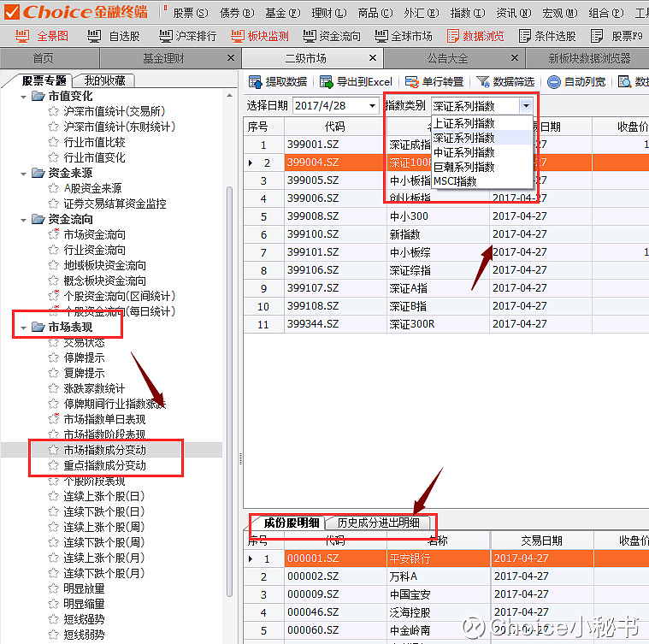Toggle the 指数类别 dropdown arrow
The image size is (649, 644).
pyautogui.click(x=526, y=105)
